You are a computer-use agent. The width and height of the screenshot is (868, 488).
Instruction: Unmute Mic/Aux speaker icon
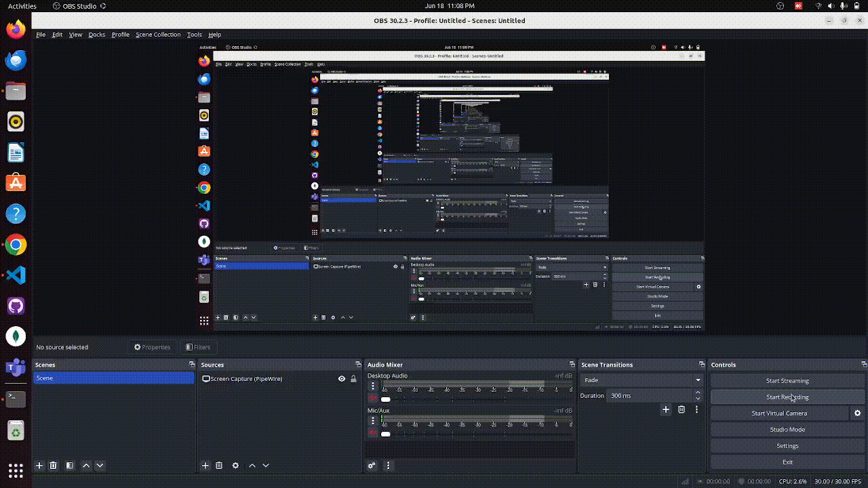[x=372, y=432]
